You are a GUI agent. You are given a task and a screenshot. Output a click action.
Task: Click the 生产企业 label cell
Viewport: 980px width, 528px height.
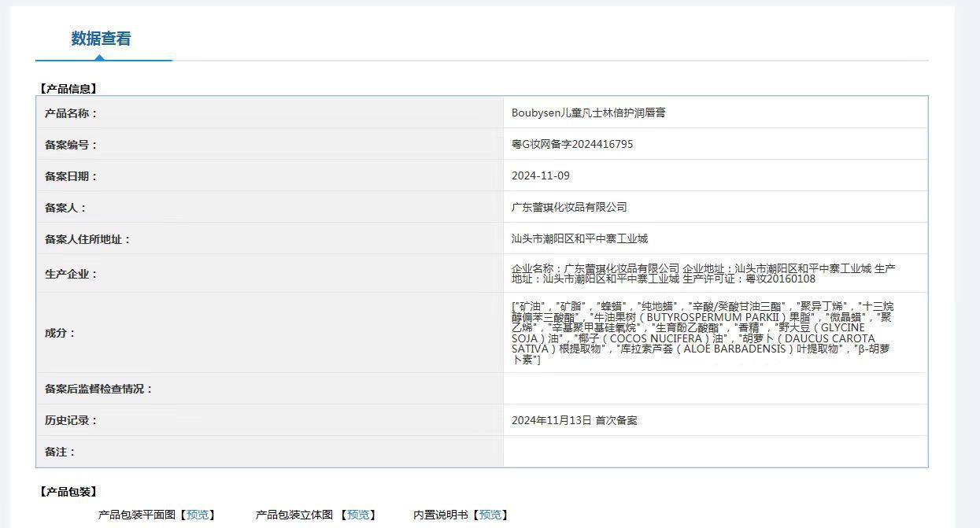[x=270, y=274]
